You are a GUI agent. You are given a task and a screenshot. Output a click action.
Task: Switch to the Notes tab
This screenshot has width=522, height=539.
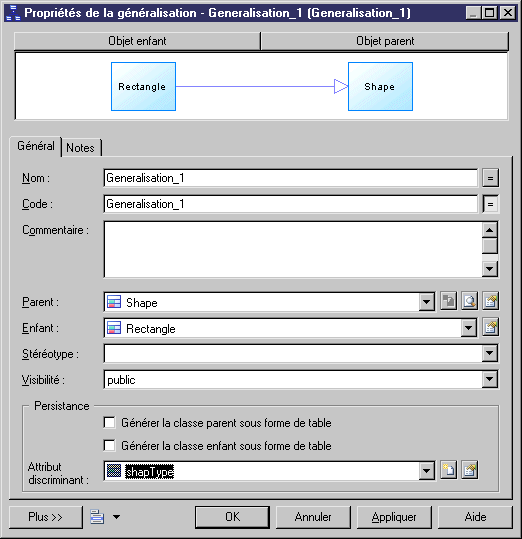[x=80, y=148]
